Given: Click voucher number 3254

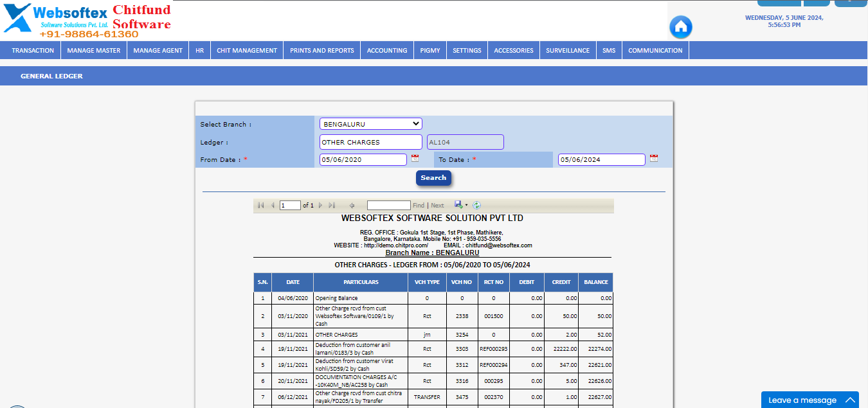Looking at the screenshot, I should (x=462, y=335).
